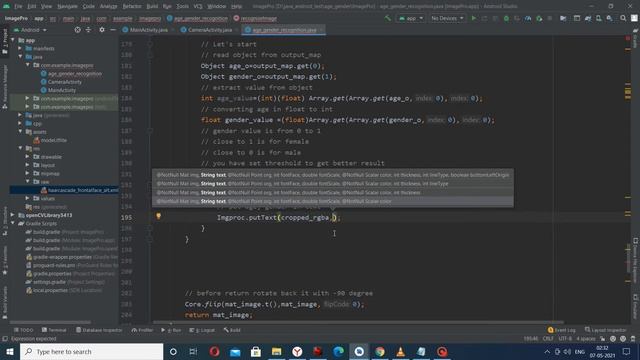Open the Build menu
Viewport: 640px width, 360px height.
point(152,6)
